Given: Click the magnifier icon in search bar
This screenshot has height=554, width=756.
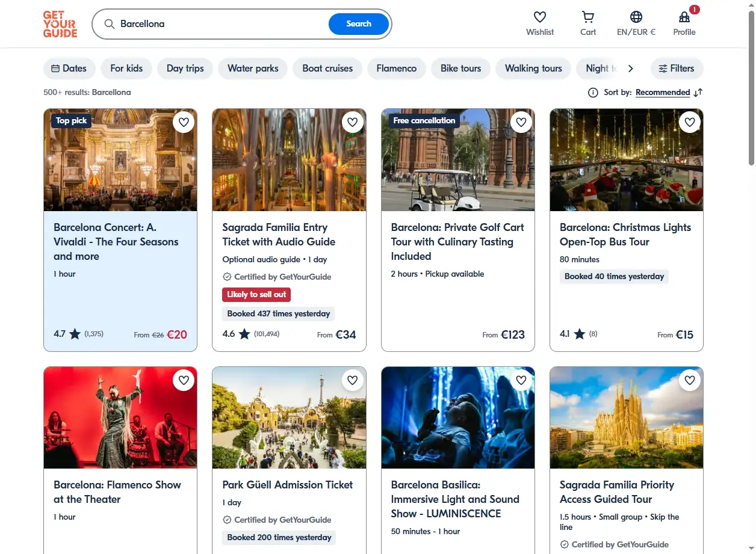Looking at the screenshot, I should [109, 24].
